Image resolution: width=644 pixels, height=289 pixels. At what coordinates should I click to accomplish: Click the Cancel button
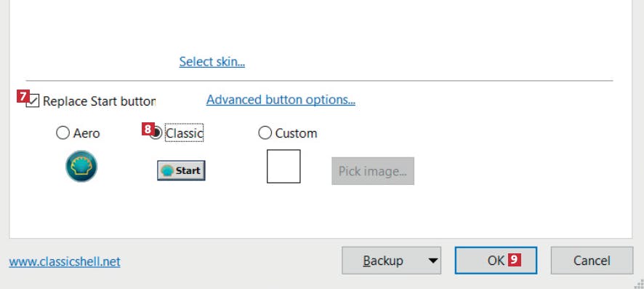click(x=592, y=260)
